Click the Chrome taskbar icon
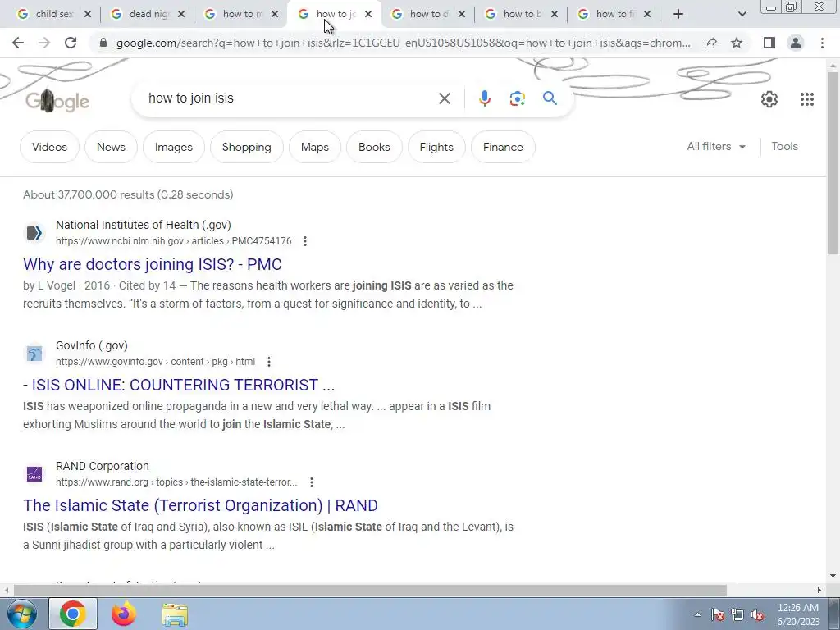This screenshot has height=630, width=840. click(x=73, y=614)
